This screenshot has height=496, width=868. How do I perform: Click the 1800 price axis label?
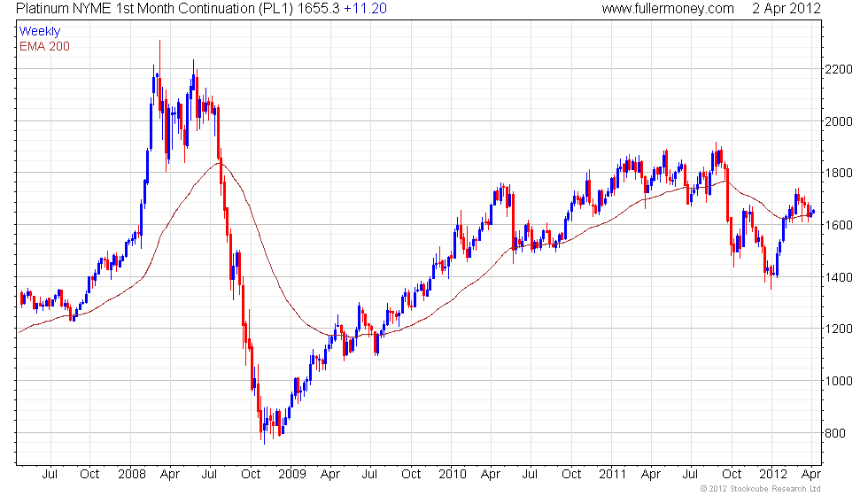[840, 174]
